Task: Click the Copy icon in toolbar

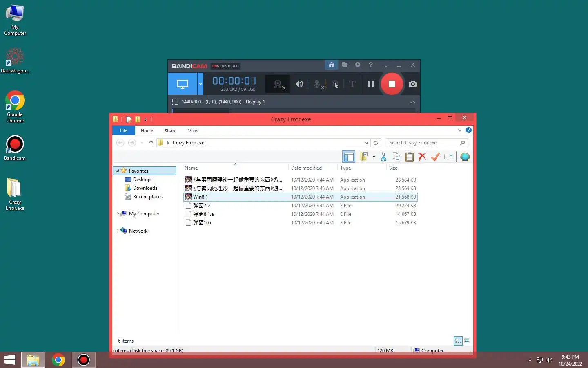Action: click(396, 157)
